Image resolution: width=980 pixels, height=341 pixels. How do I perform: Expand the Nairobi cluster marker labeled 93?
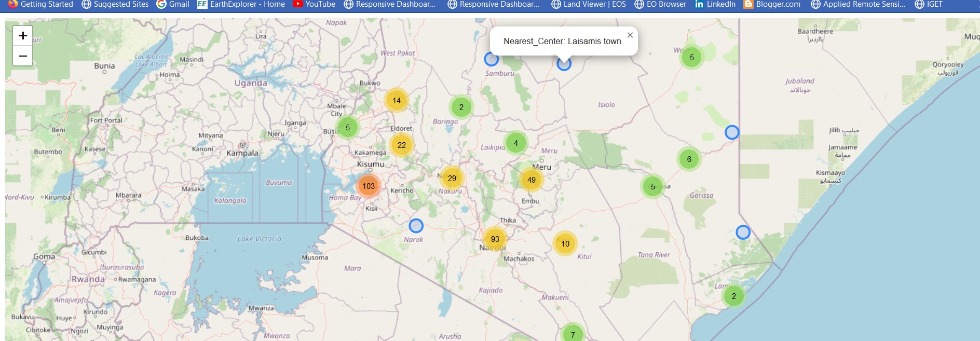pos(495,239)
